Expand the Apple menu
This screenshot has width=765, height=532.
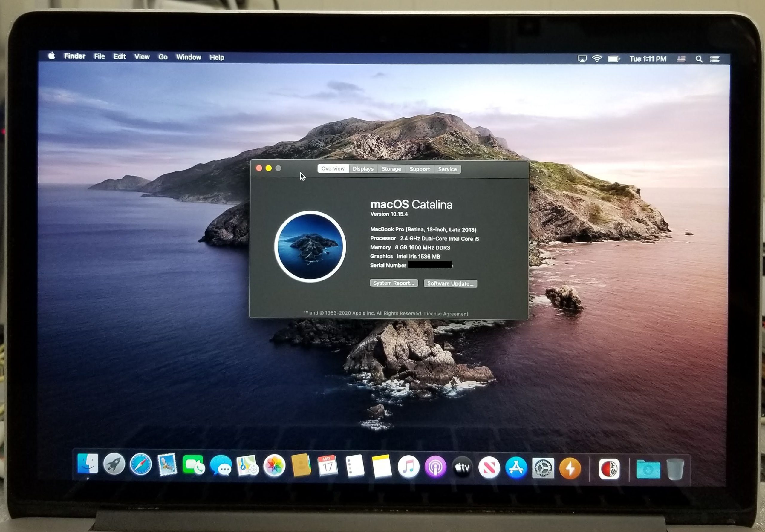(52, 56)
